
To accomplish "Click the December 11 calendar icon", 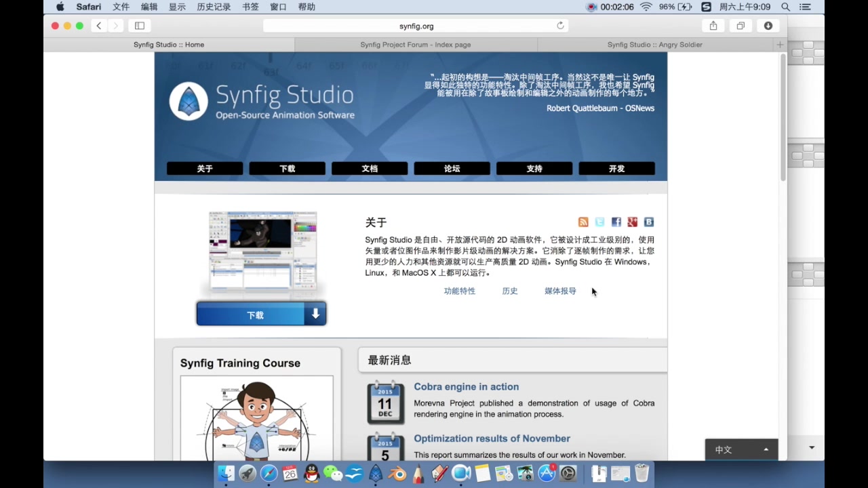I will coord(385,403).
